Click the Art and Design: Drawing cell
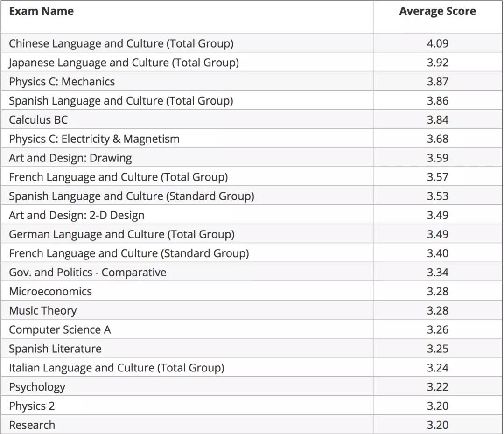This screenshot has height=434, width=504. click(x=70, y=158)
